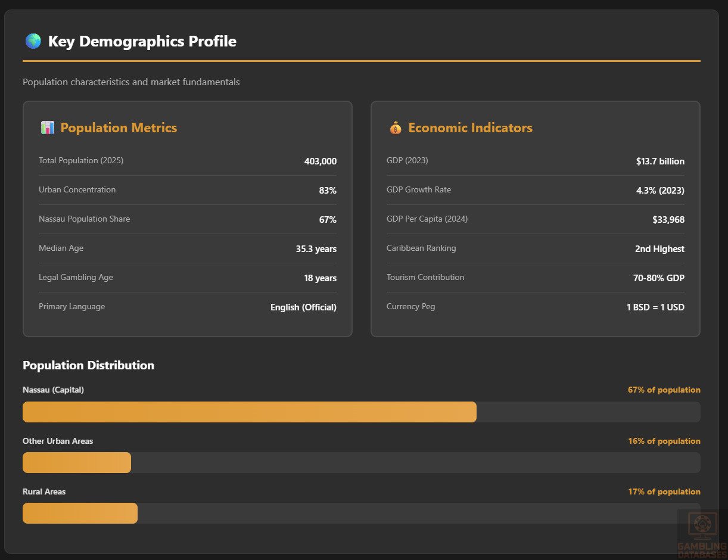The image size is (728, 560).
Task: Click the Key Demographics Profile heading
Action: tap(142, 41)
